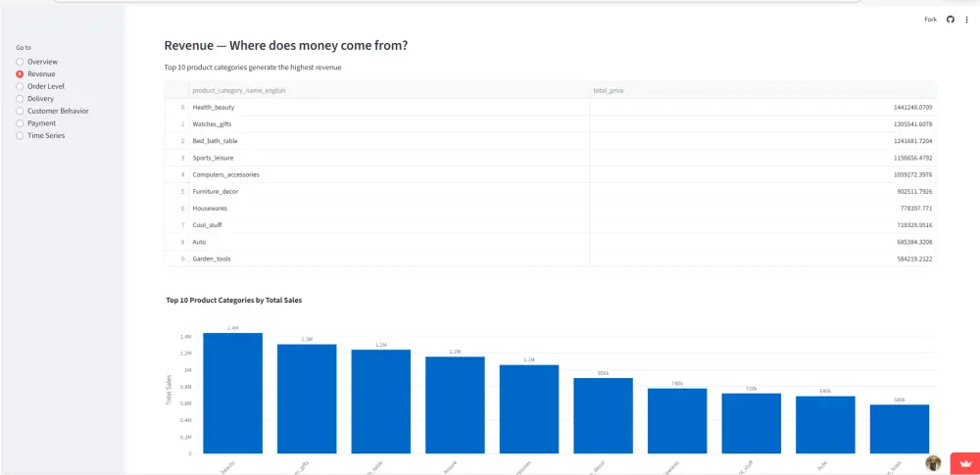Sort by total_price column header

click(763, 91)
